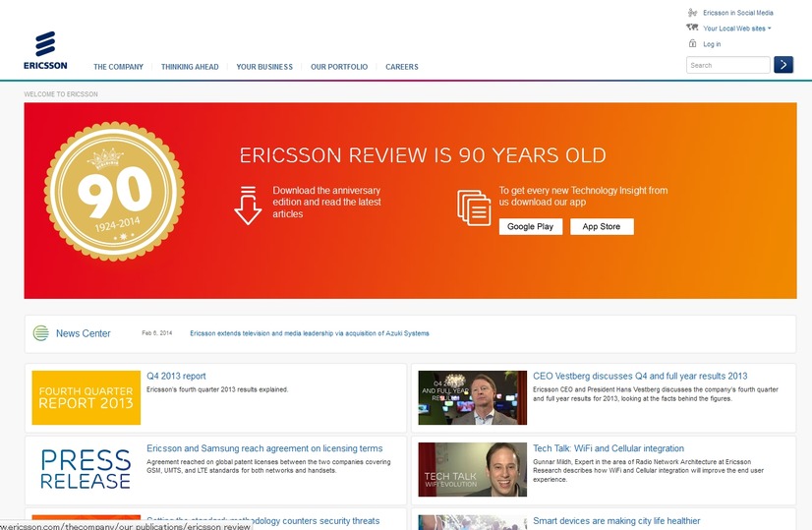812x530 pixels.
Task: Click the Press Release thumbnail
Action: [86, 469]
